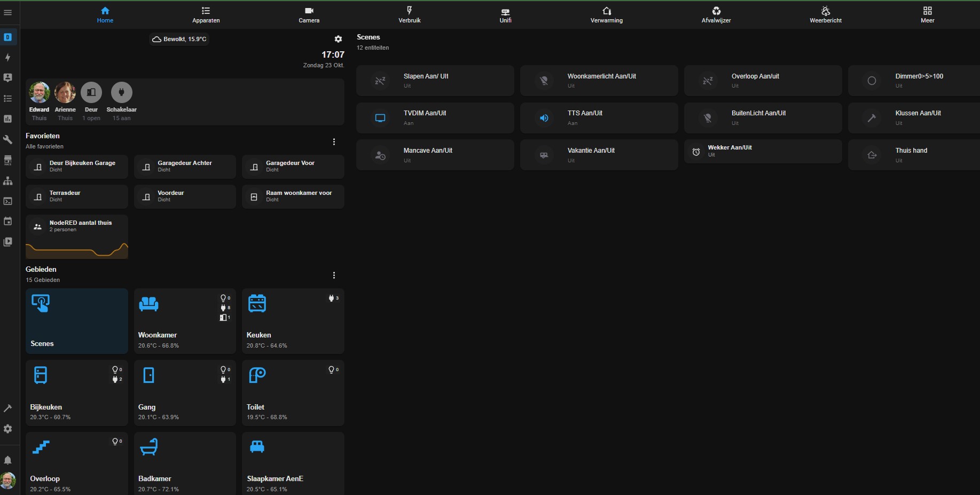Click the weather chip Bewolkt 15.9°C
Viewport: 980px width, 495px height.
pyautogui.click(x=179, y=39)
